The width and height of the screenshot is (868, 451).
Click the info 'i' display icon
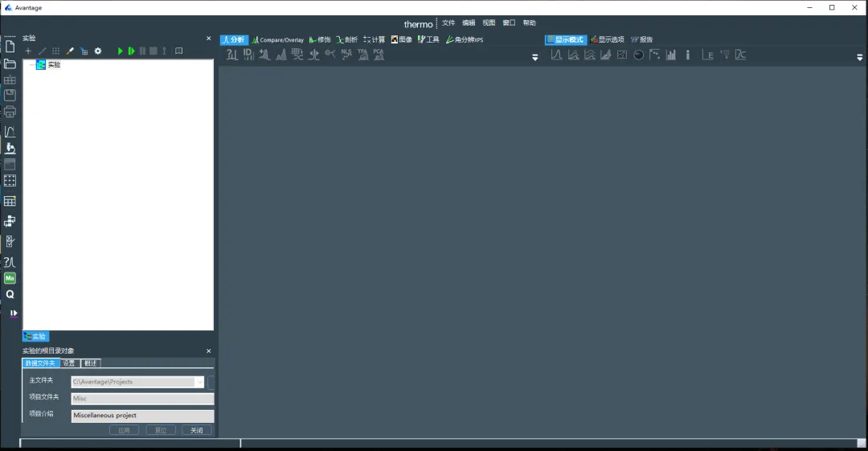point(687,55)
